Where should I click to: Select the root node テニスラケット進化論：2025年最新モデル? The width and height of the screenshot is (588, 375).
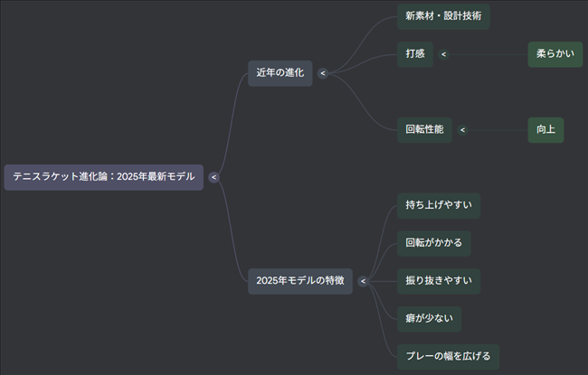103,177
